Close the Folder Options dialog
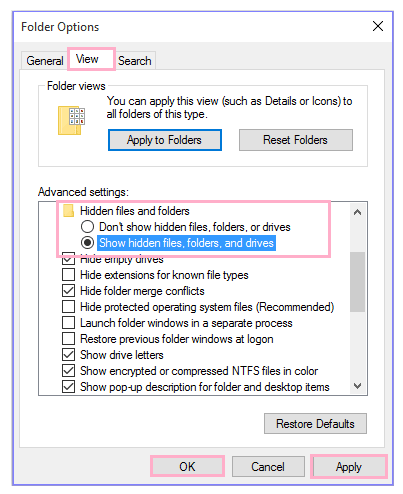This screenshot has height=494, width=403. [x=378, y=26]
